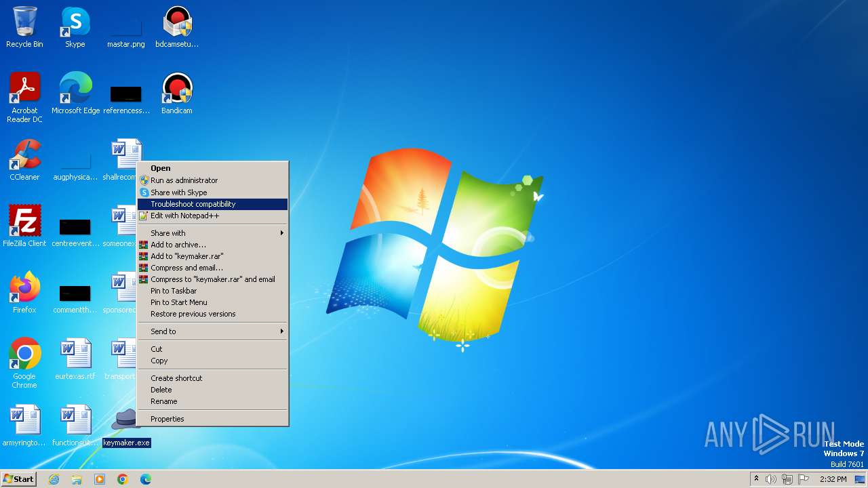Expand the Share with submenu
This screenshot has width=868, height=488.
[x=213, y=233]
